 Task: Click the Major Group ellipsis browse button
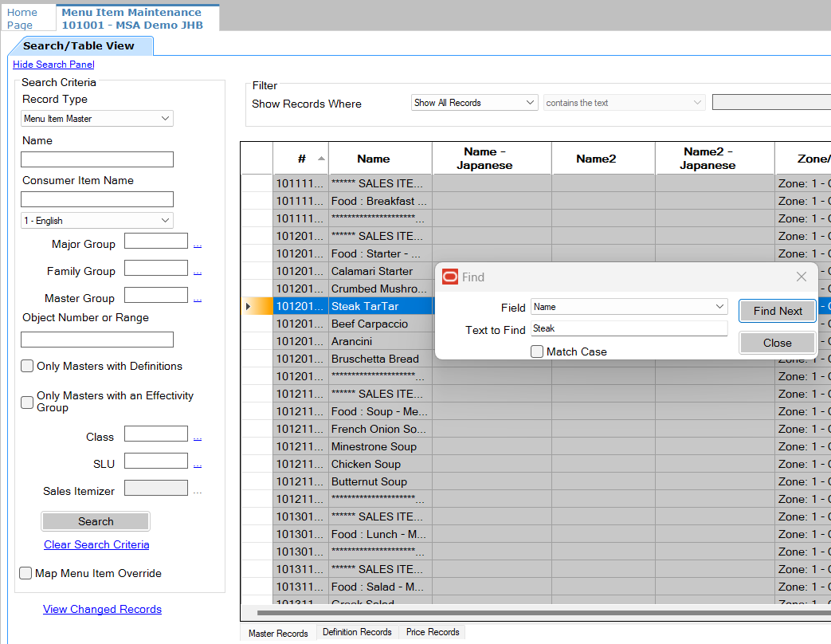pos(198,245)
